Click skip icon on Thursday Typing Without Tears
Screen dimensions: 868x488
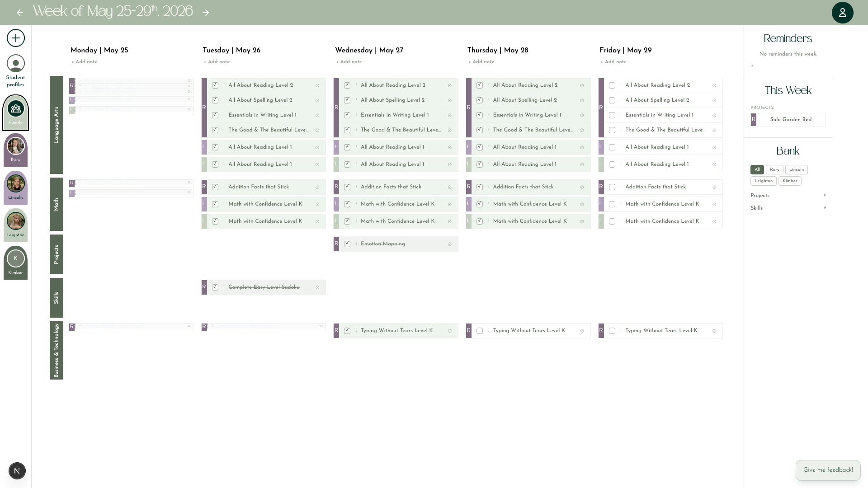[x=582, y=331]
